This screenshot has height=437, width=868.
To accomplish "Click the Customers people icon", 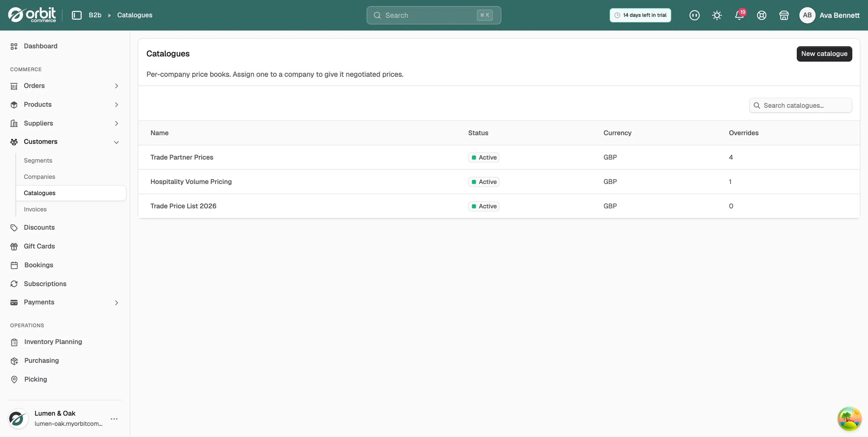I will pyautogui.click(x=14, y=142).
